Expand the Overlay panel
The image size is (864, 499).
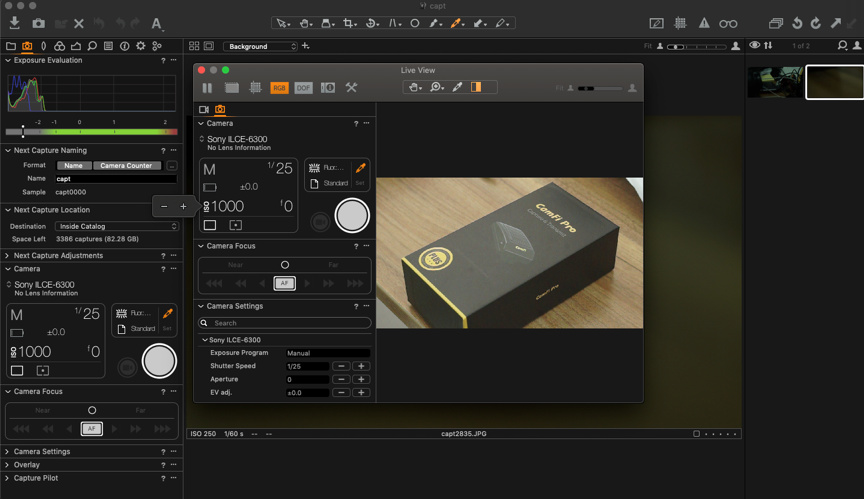point(7,465)
